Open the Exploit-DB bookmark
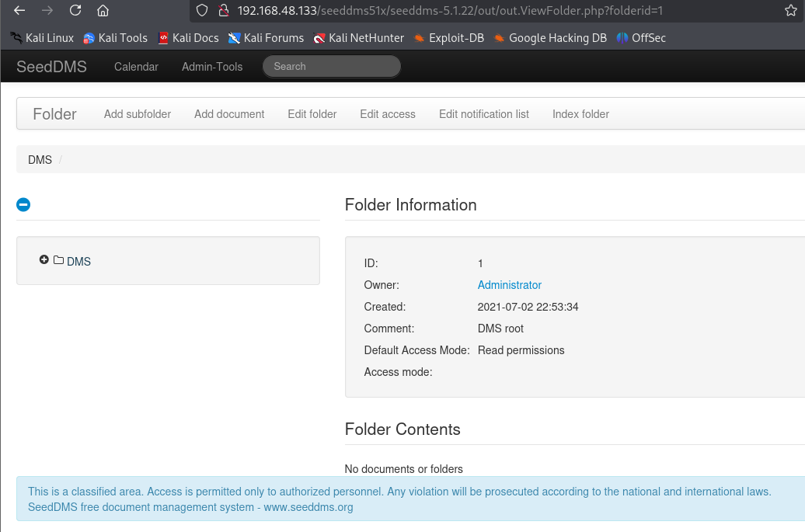The width and height of the screenshot is (805, 532). coord(448,38)
